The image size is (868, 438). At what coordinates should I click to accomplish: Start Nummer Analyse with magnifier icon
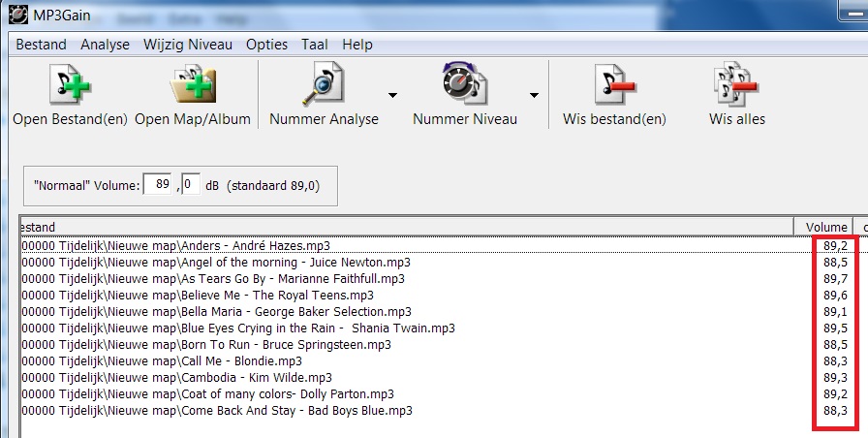click(324, 86)
